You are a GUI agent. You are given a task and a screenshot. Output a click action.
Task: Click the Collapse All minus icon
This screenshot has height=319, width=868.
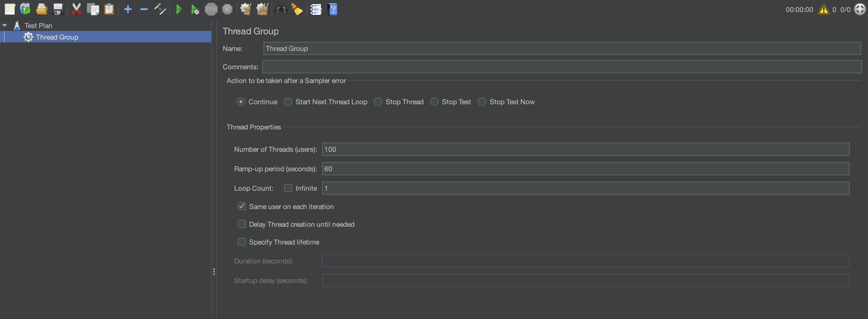144,9
